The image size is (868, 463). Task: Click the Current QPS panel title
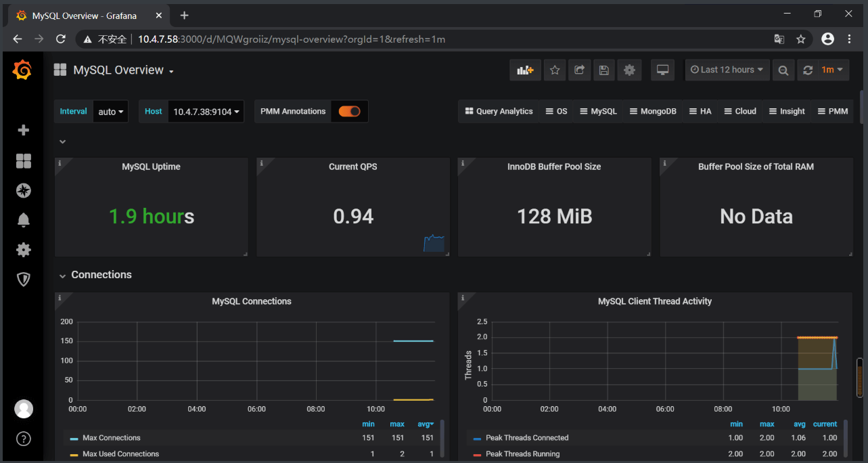(353, 167)
